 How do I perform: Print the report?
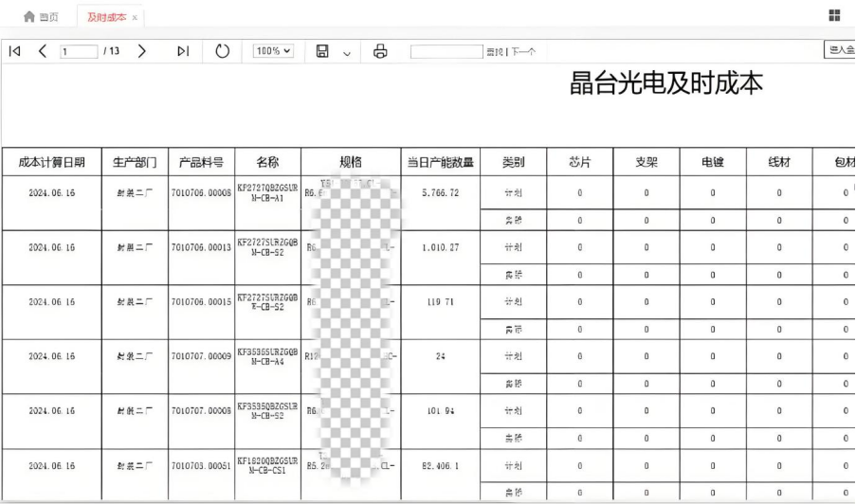pos(380,51)
